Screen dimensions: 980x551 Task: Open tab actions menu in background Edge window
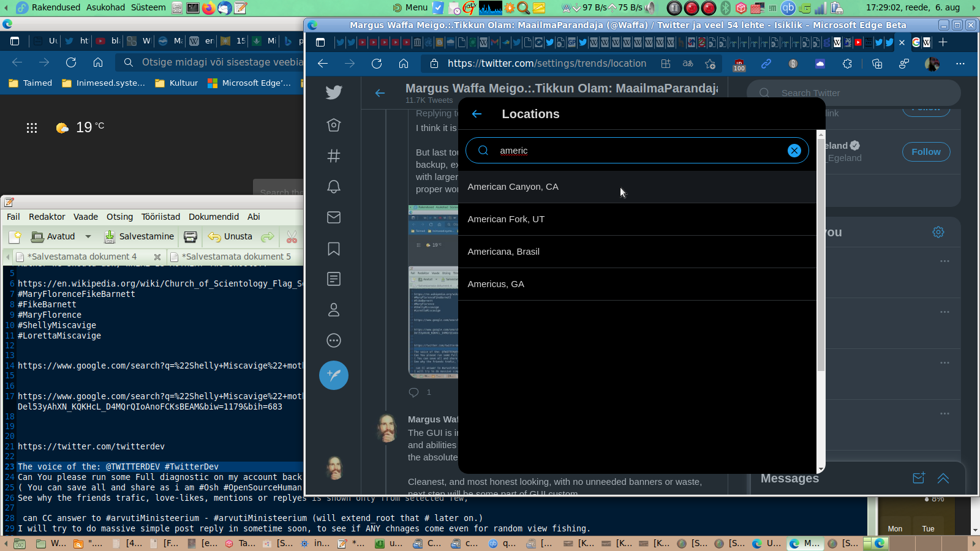tap(15, 41)
